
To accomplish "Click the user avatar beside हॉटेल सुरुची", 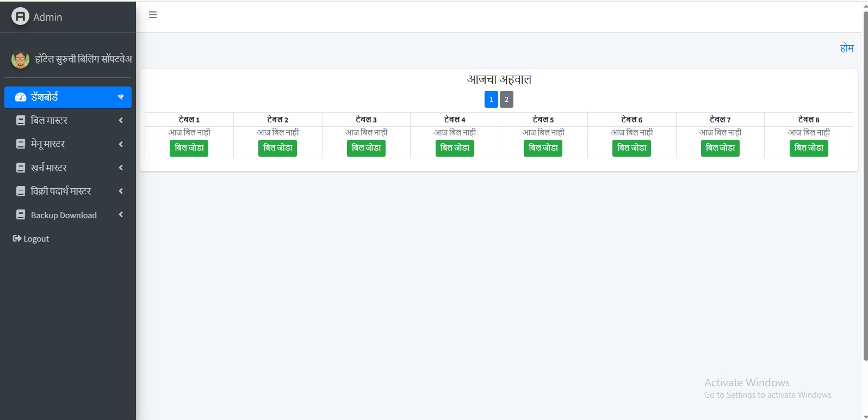I will click(x=21, y=59).
